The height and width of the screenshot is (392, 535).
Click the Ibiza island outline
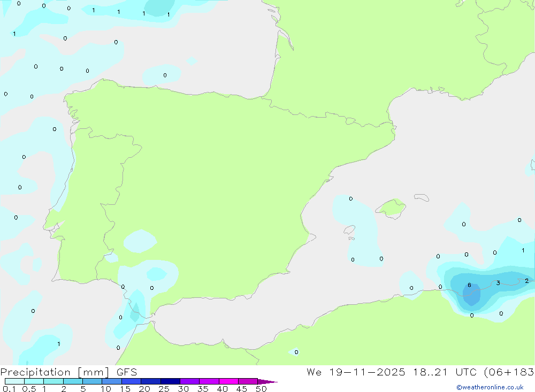click(x=349, y=230)
